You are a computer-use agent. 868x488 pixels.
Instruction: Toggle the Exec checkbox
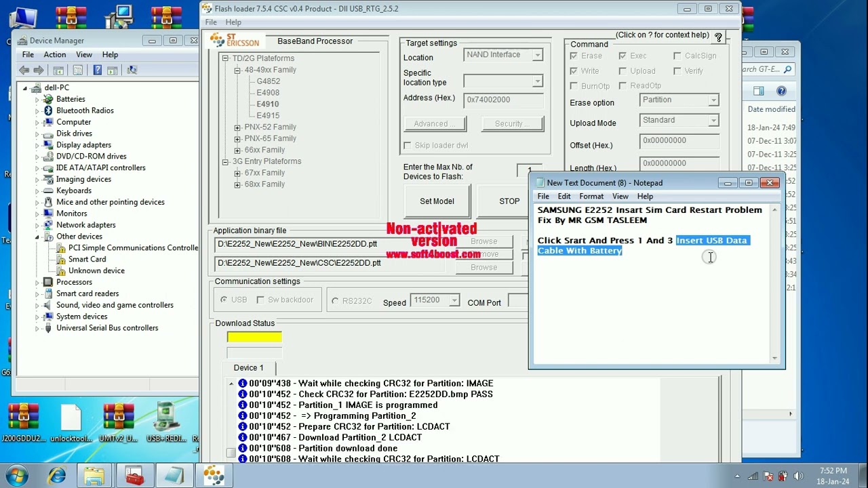[x=623, y=56]
